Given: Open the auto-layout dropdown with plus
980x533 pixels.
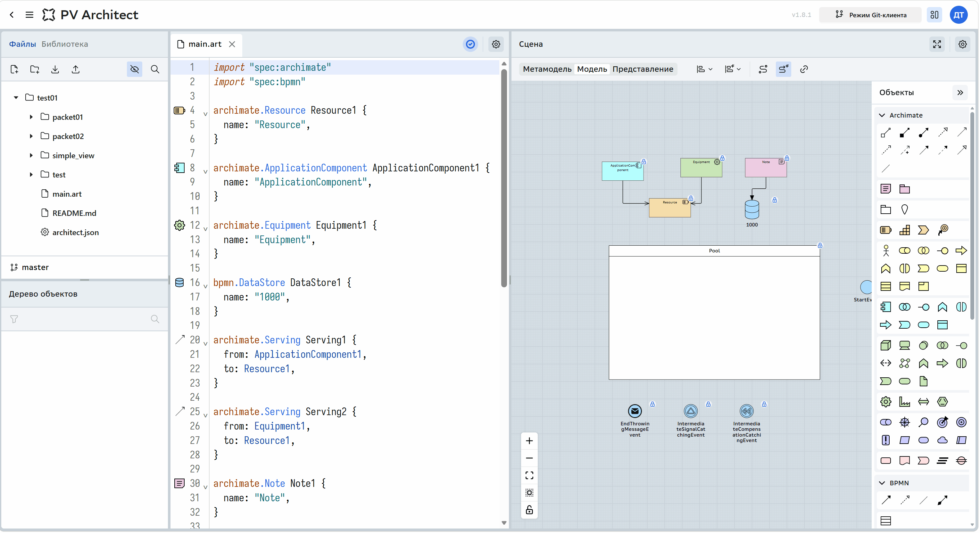Looking at the screenshot, I should pyautogui.click(x=733, y=69).
